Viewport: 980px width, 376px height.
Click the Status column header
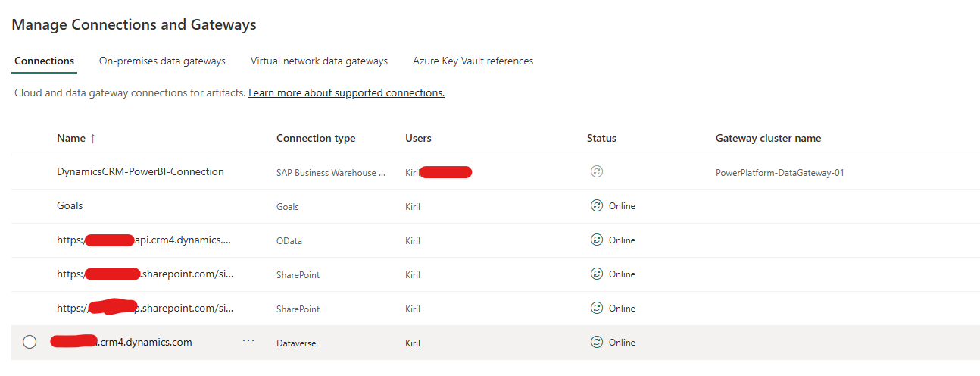click(601, 139)
